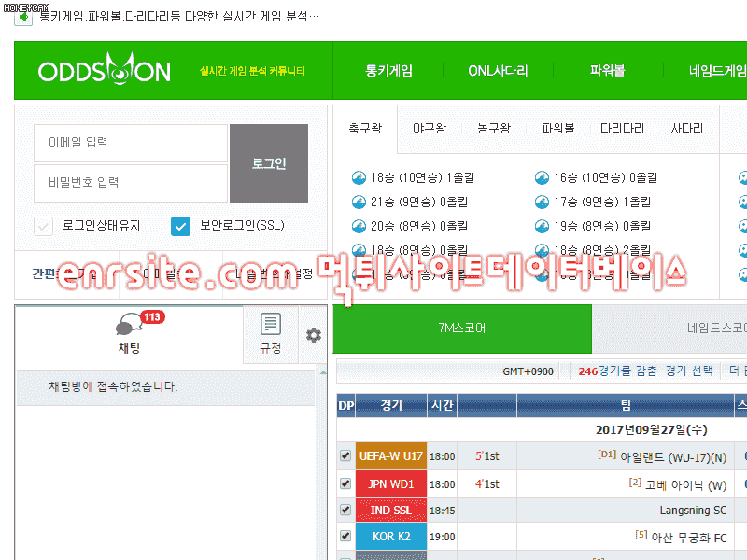Viewport: 747px width, 560px height.
Task: Toggle 로그인상태유지 checkbox
Action: click(43, 226)
